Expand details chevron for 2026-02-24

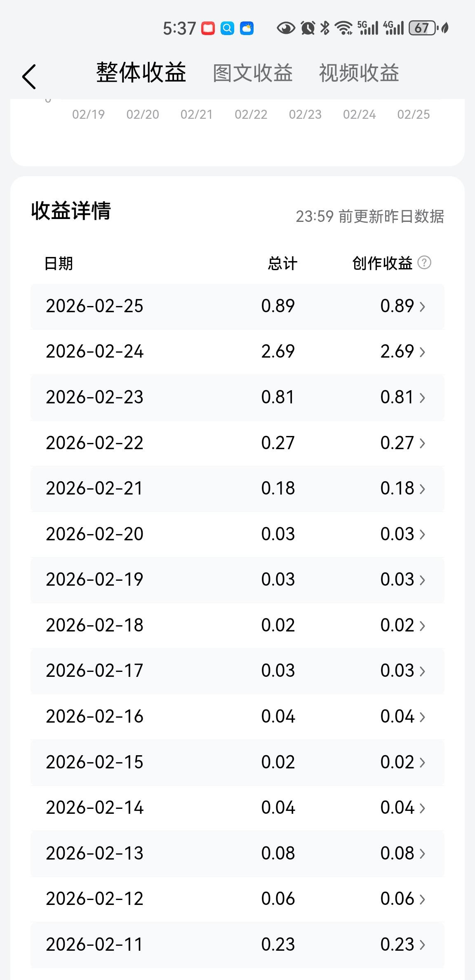tap(422, 352)
